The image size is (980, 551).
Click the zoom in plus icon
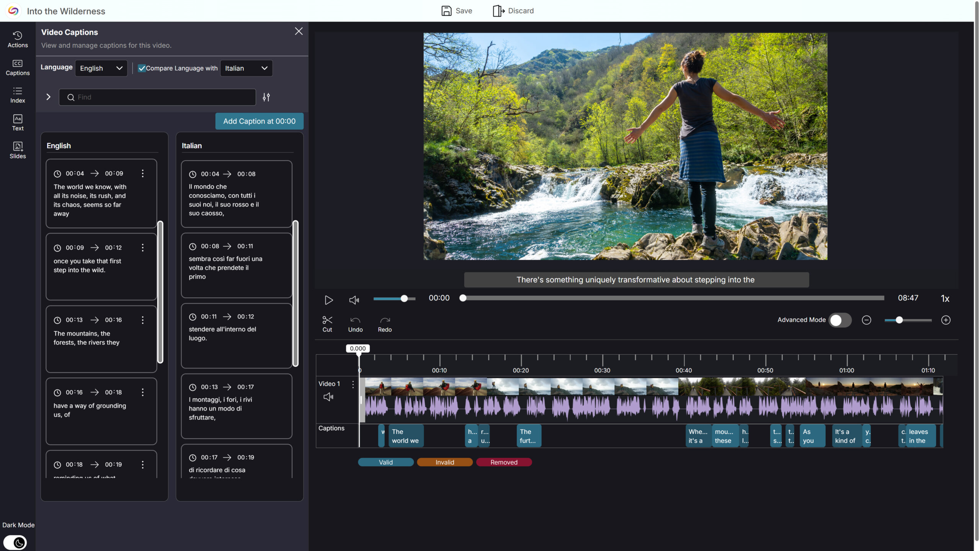click(946, 320)
